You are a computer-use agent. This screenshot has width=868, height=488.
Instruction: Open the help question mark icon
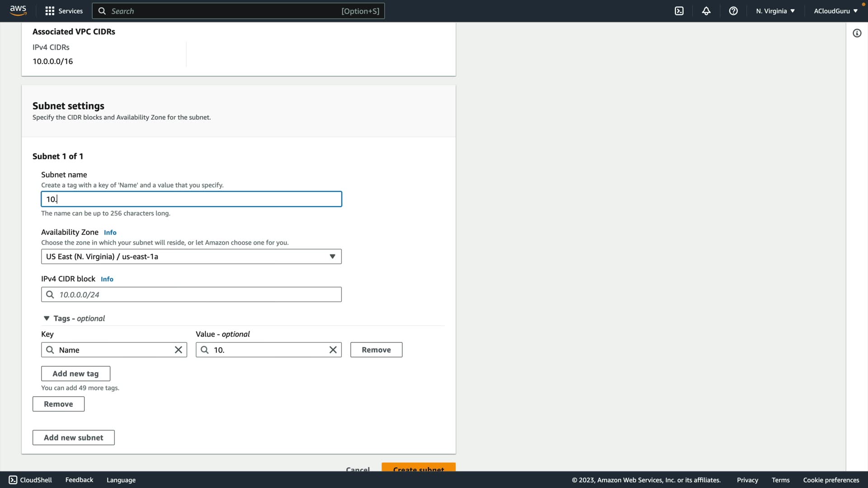click(733, 11)
